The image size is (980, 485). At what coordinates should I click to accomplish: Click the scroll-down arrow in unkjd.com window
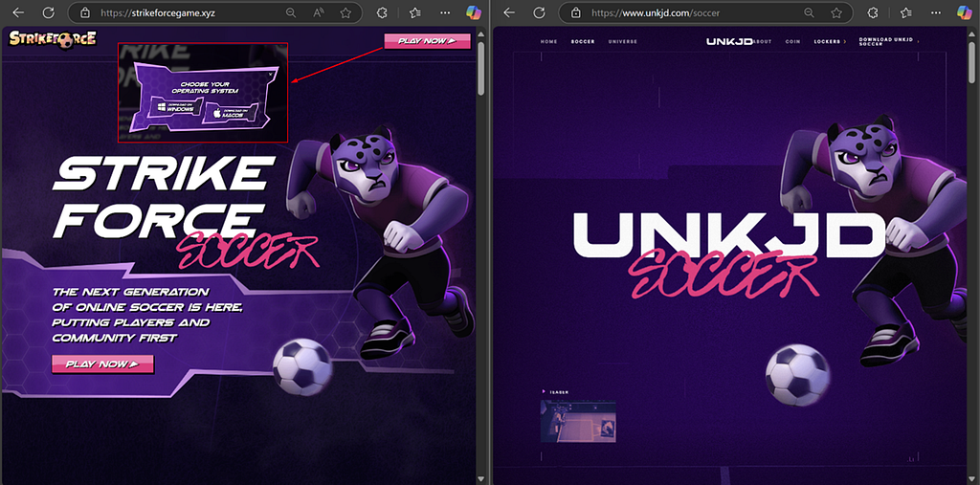pos(972,478)
